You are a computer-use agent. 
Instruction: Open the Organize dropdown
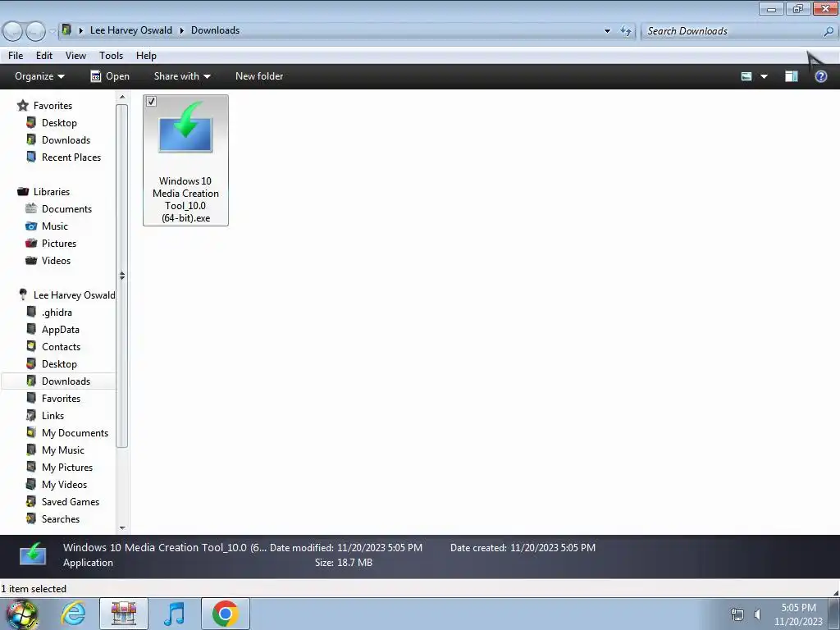coord(39,76)
